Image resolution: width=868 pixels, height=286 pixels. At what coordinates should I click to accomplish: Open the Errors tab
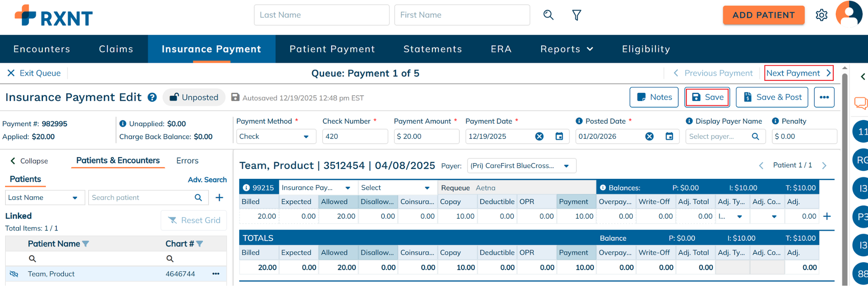coord(187,161)
